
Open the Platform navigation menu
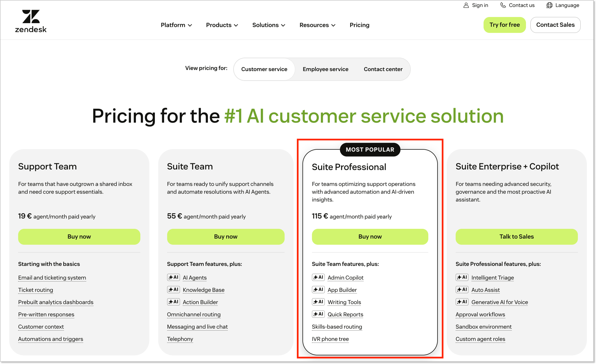pos(176,25)
